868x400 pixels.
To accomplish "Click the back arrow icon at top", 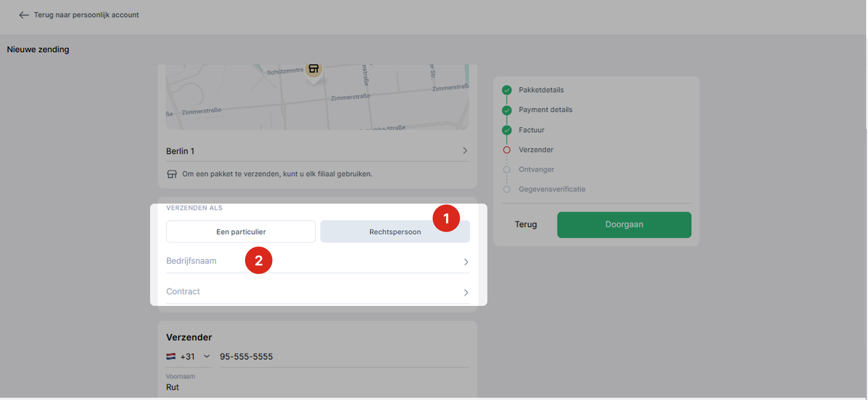I will (x=24, y=15).
